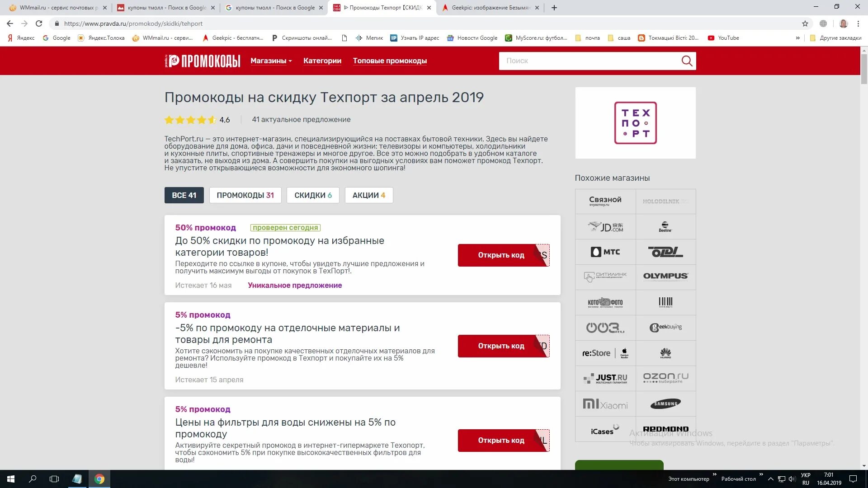Click the search magnifier icon
This screenshot has width=868, height=488.
click(x=687, y=60)
